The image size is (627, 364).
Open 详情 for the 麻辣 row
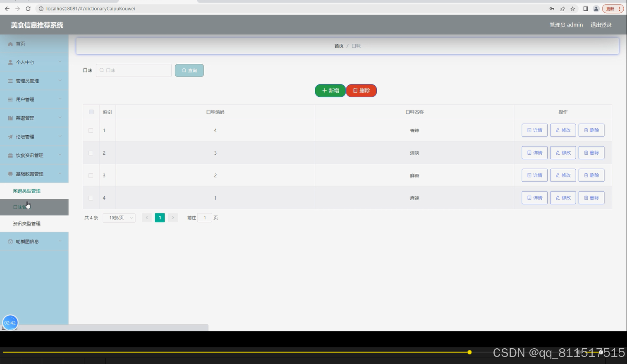pos(535,198)
